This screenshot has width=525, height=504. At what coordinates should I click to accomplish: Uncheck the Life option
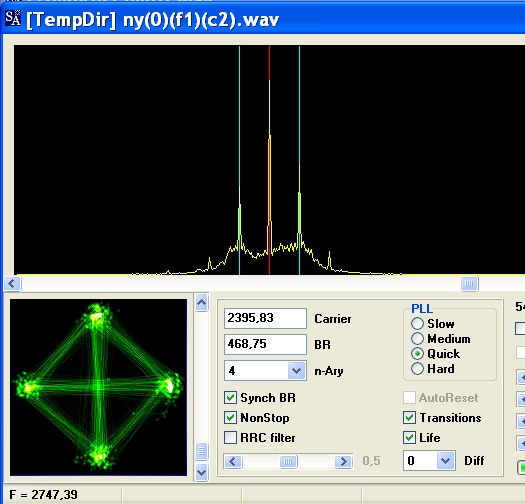pos(409,437)
